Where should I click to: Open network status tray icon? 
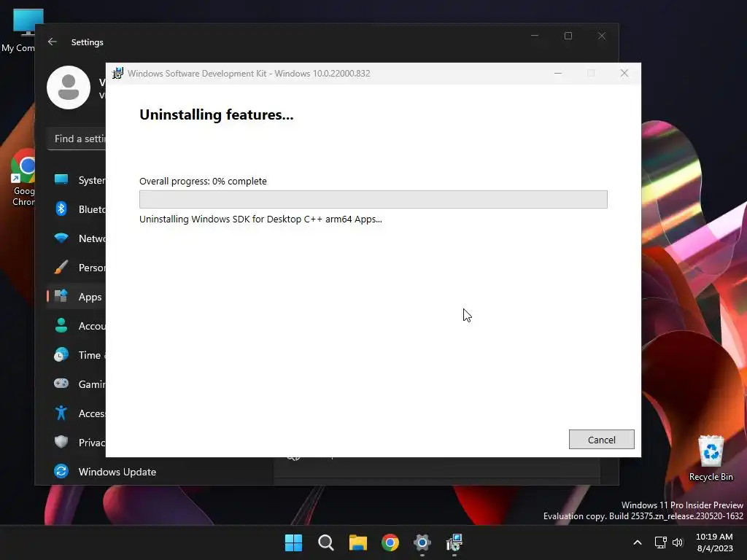[660, 542]
